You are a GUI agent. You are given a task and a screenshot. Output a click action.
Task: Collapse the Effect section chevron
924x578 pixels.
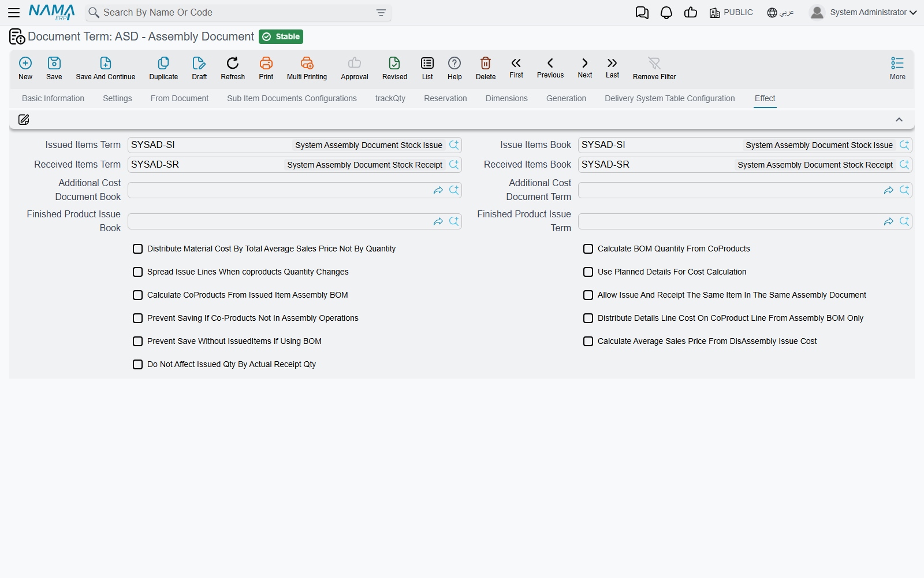(899, 120)
